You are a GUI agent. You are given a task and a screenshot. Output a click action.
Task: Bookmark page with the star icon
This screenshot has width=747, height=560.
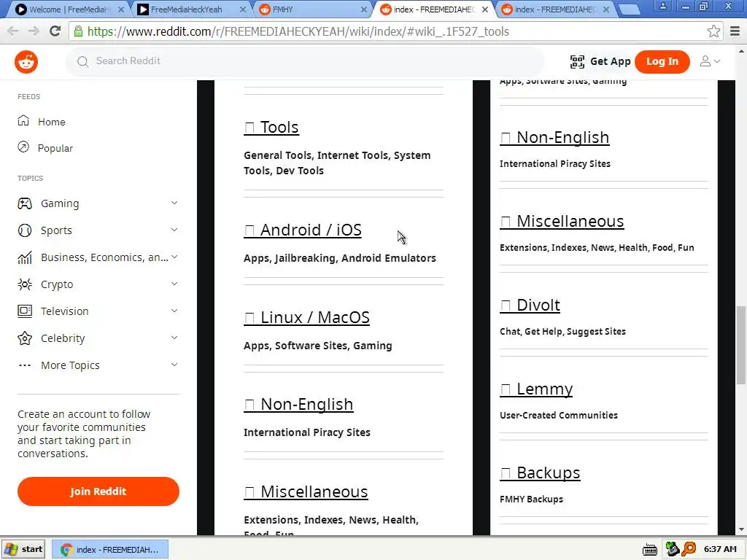[x=713, y=31]
